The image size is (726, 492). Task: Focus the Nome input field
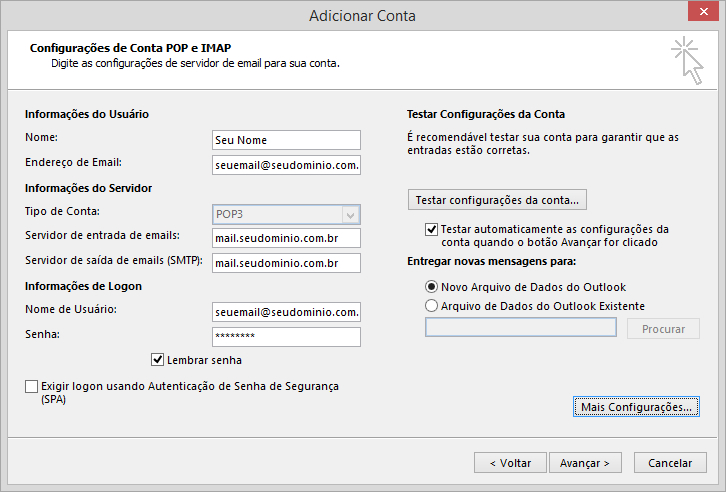pos(286,140)
